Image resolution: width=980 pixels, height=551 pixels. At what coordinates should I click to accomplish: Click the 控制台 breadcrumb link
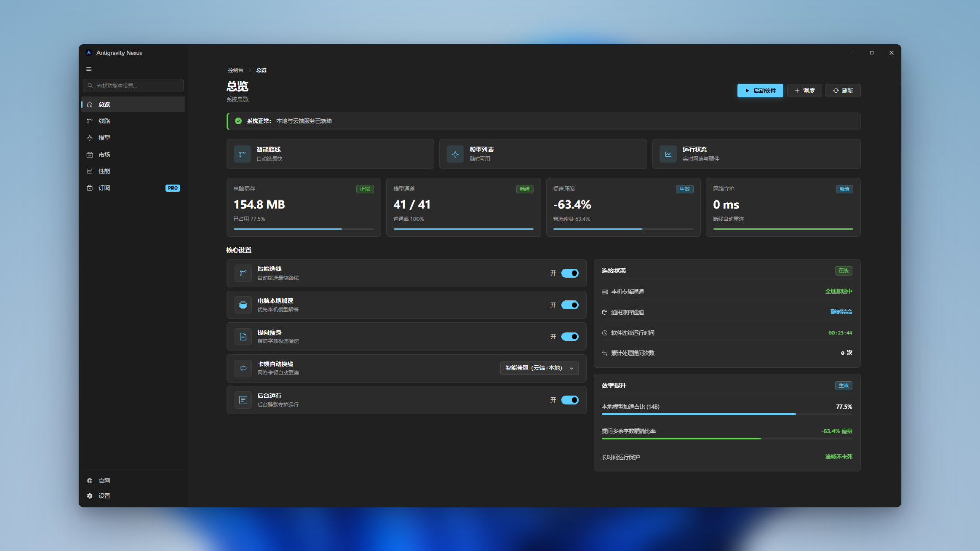coord(235,70)
